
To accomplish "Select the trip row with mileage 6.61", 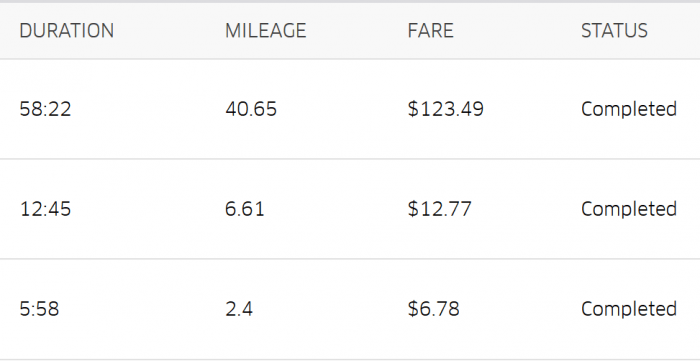I will point(350,209).
